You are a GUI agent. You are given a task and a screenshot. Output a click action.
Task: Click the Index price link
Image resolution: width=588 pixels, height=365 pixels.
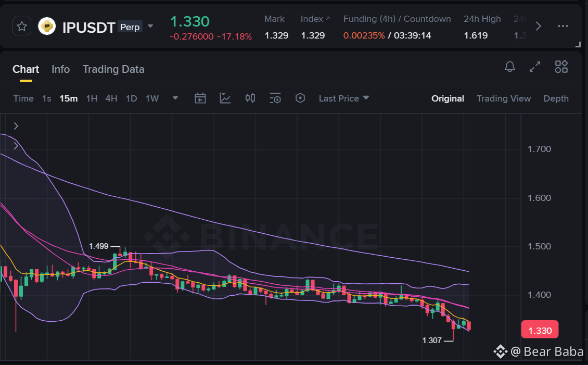coord(315,19)
